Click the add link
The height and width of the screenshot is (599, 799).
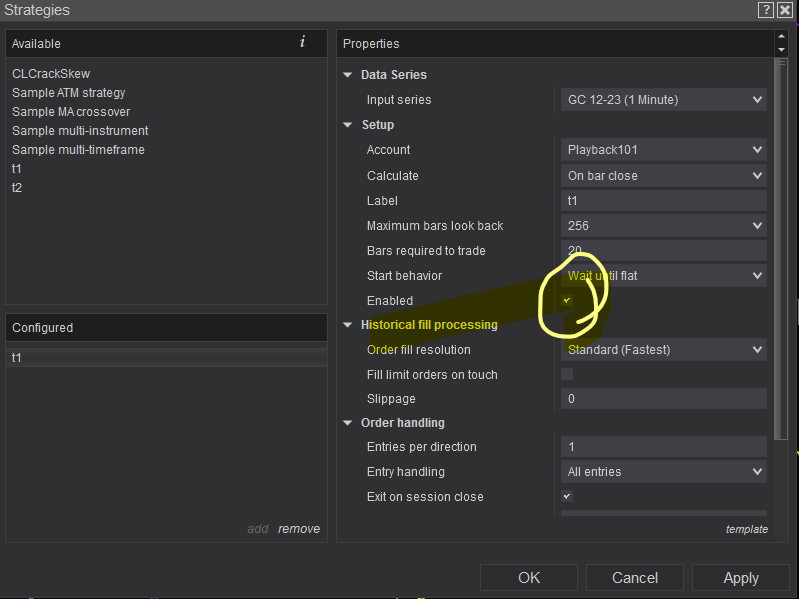point(258,529)
